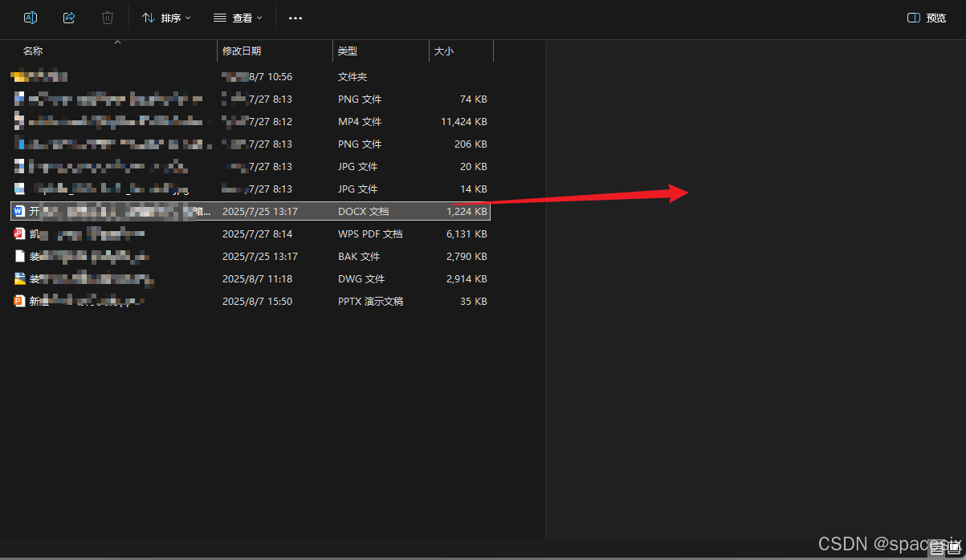Select the WPS PDF 文档 type cell
Screen dimensions: 966x560
click(370, 234)
